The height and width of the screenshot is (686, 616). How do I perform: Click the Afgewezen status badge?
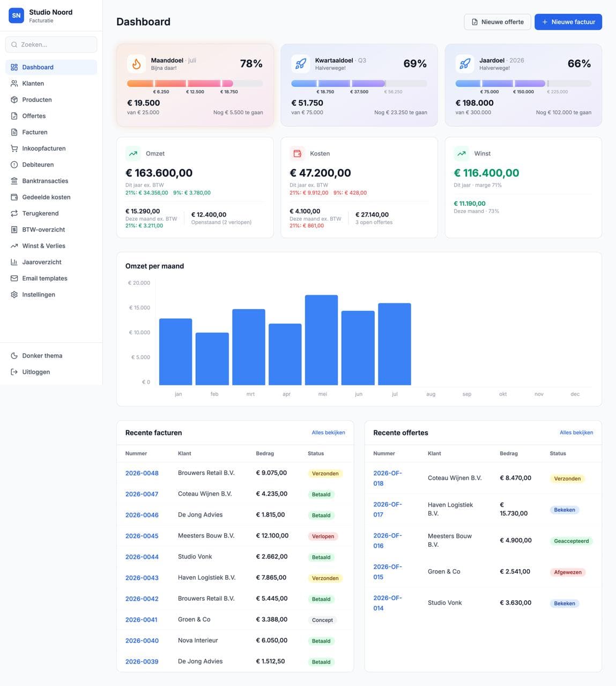(568, 572)
